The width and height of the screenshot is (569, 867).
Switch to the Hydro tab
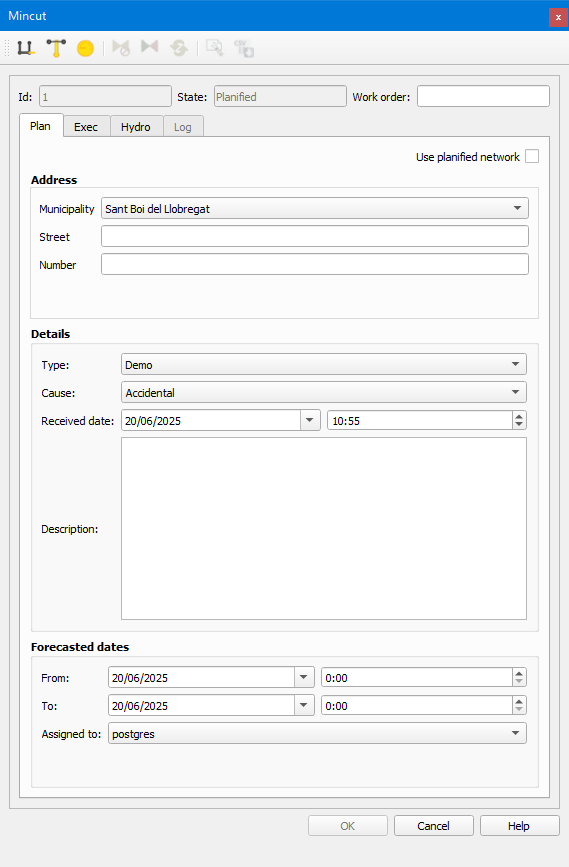pos(135,127)
